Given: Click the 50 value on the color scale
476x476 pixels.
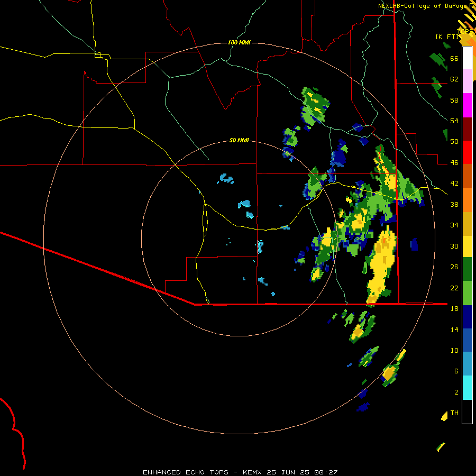Looking at the screenshot, I should point(454,142).
